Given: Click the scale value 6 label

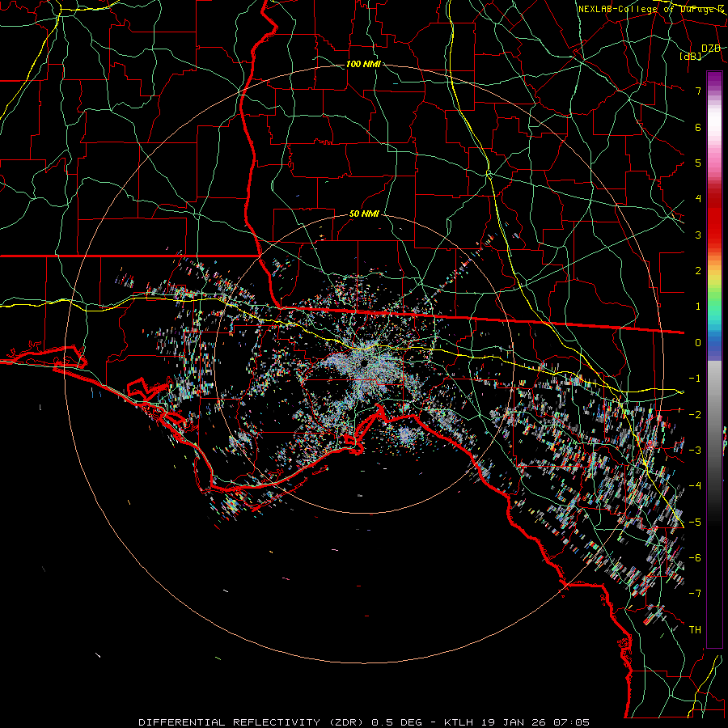Looking at the screenshot, I should click(698, 127).
